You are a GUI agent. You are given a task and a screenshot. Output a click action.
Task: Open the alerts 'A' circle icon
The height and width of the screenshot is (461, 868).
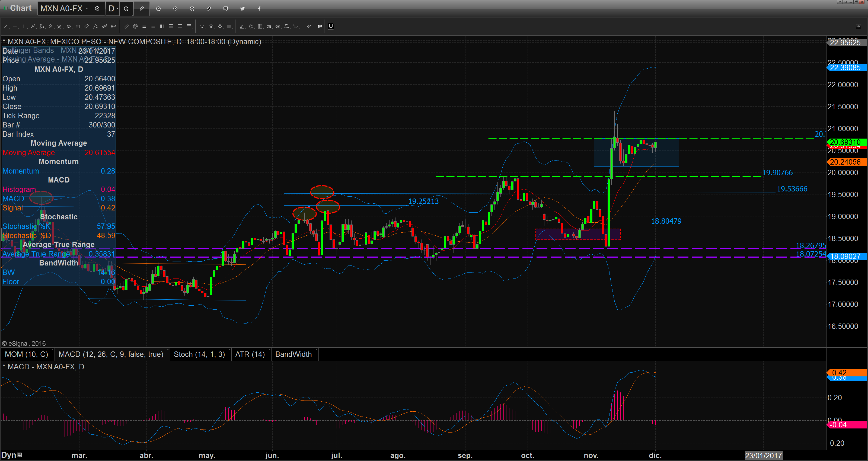192,8
